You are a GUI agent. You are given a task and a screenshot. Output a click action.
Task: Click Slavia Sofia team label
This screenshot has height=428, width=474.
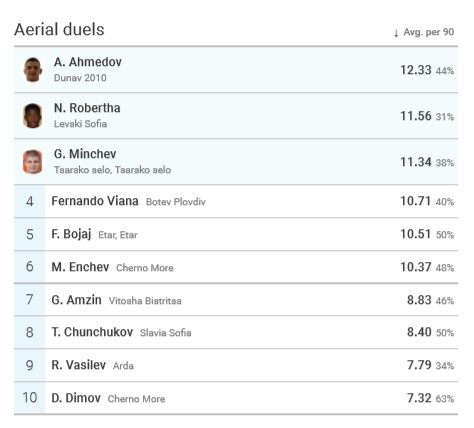click(x=166, y=333)
